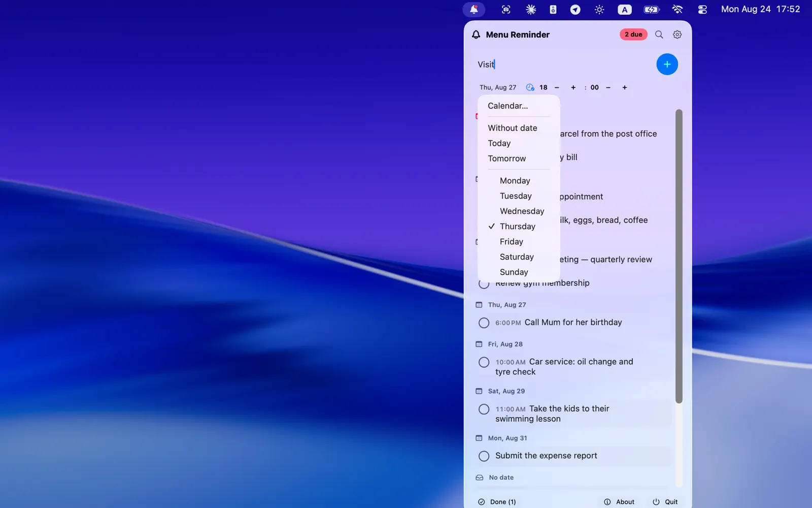Pick Today in the date menu

[519, 143]
